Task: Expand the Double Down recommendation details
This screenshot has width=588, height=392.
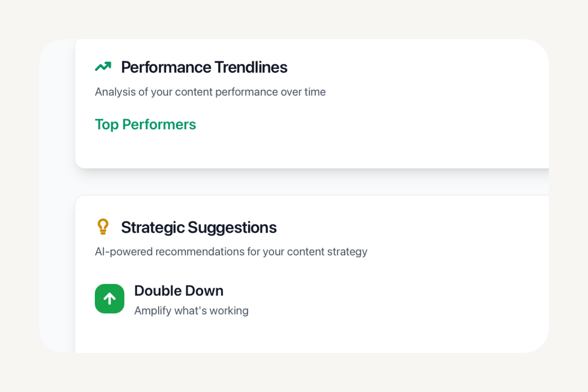Action: point(179,290)
